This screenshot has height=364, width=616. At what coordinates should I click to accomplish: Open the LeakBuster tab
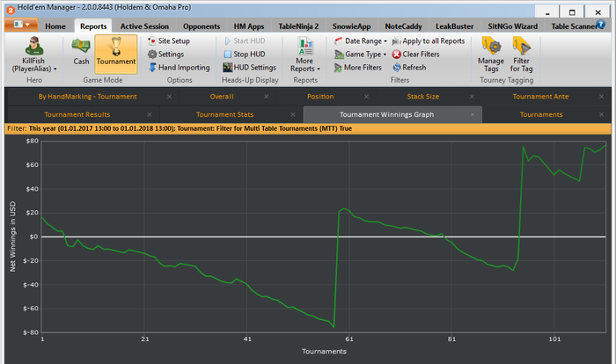pos(455,26)
